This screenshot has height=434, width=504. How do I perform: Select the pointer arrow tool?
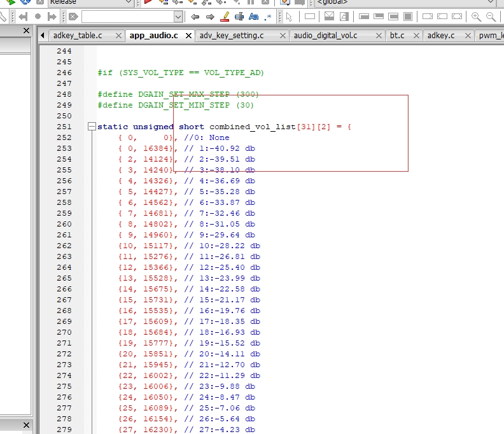tap(289, 17)
